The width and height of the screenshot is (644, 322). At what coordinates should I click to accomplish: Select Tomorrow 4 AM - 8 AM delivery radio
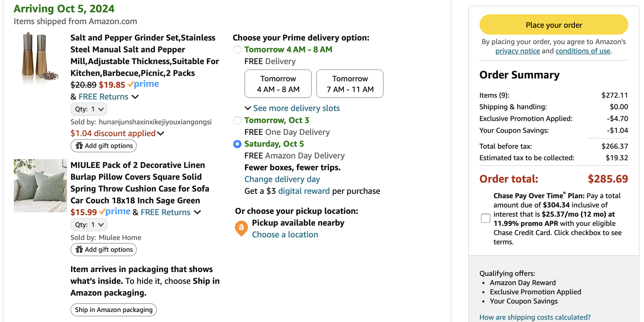point(237,49)
